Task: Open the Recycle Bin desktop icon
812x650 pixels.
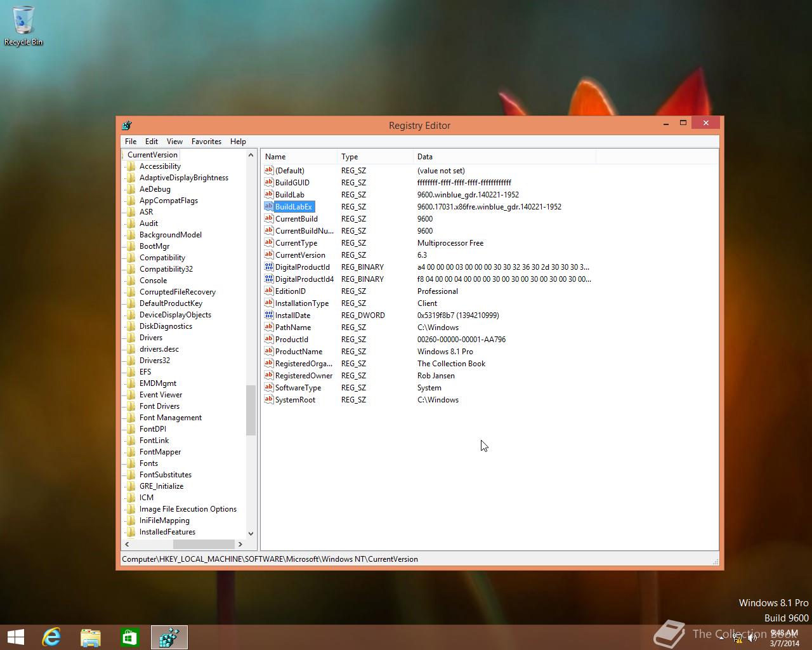Action: [x=23, y=25]
